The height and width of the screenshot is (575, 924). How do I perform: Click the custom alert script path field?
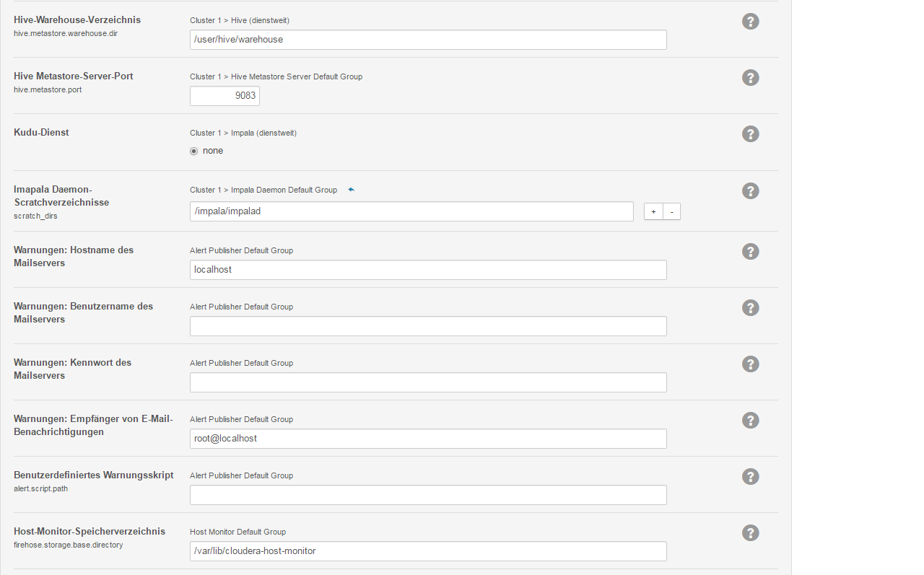427,495
